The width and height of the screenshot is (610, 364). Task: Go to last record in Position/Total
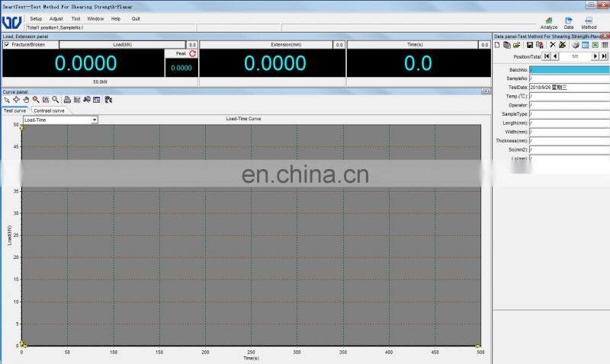604,56
